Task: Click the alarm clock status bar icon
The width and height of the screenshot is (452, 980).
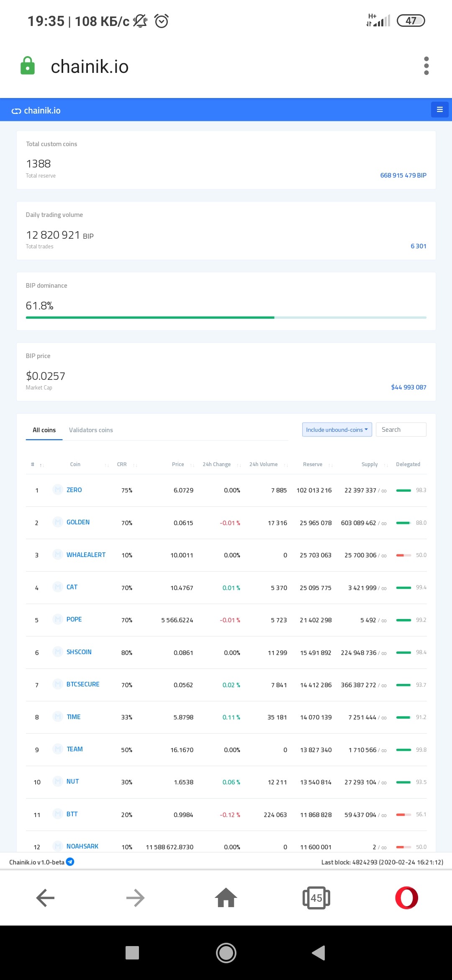Action: [x=162, y=21]
